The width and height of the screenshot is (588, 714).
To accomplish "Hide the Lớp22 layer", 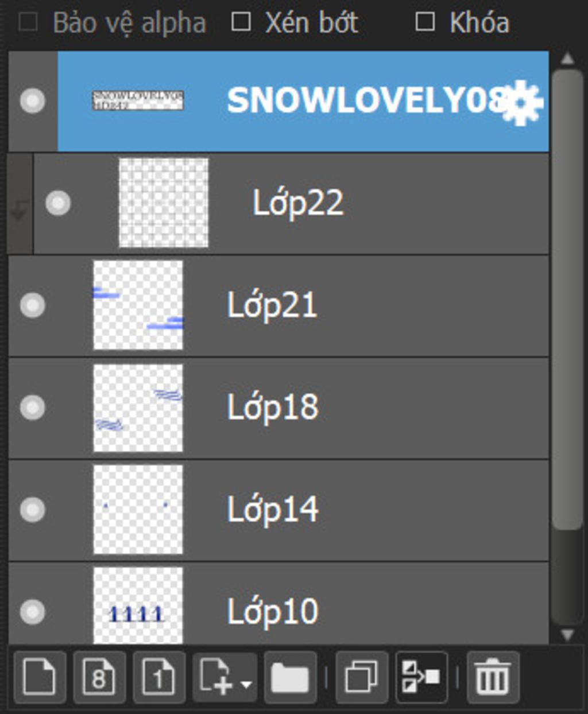I will [x=58, y=203].
